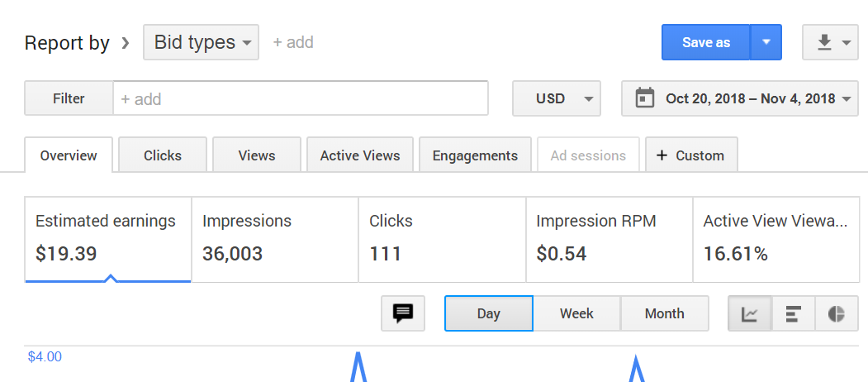This screenshot has width=868, height=382.
Task: Switch to the Clicks tab
Action: [x=163, y=155]
